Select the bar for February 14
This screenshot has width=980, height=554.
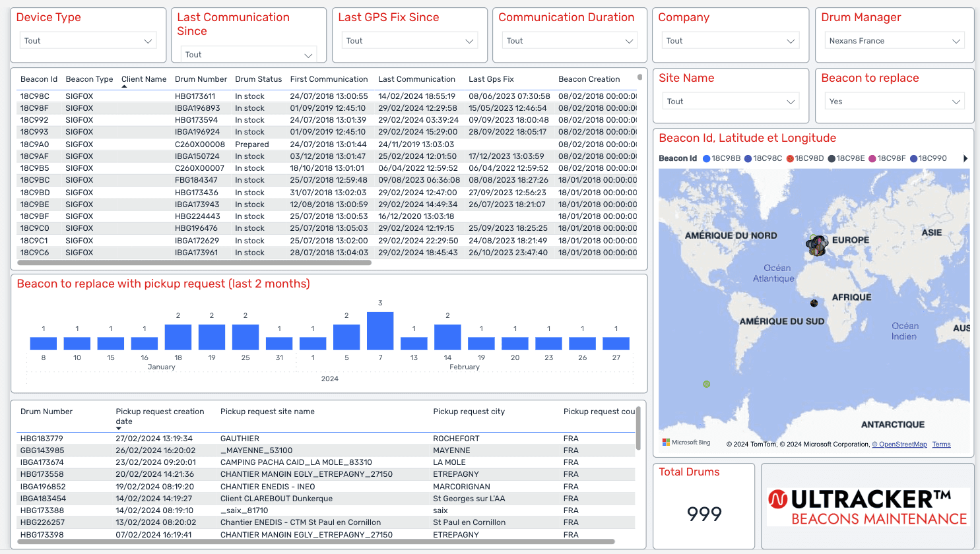pos(447,337)
